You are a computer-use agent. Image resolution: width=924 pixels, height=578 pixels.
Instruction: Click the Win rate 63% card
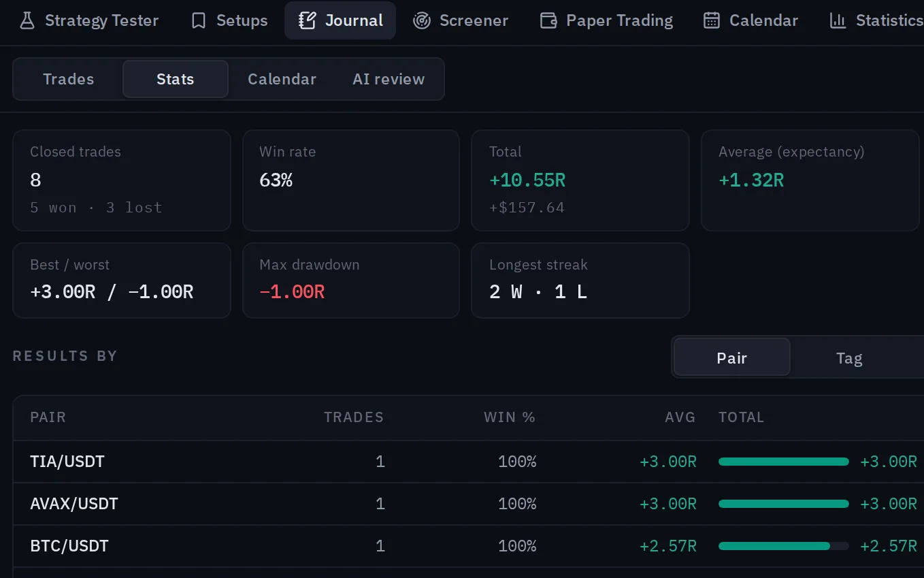[351, 180]
